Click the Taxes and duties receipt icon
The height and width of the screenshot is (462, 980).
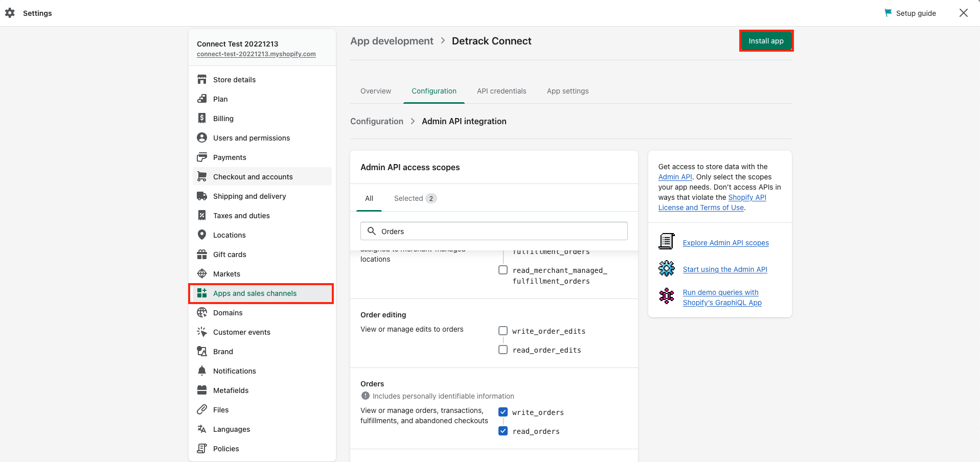202,216
